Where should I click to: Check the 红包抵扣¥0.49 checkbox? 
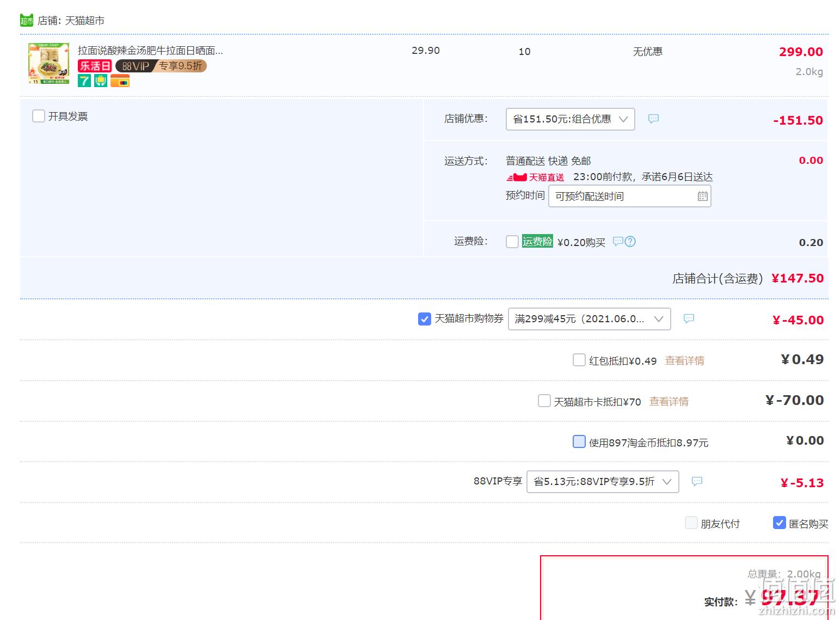579,360
